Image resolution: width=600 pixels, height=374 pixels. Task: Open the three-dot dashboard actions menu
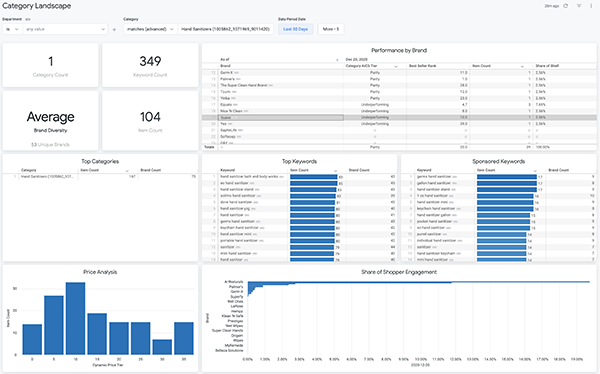coord(591,6)
